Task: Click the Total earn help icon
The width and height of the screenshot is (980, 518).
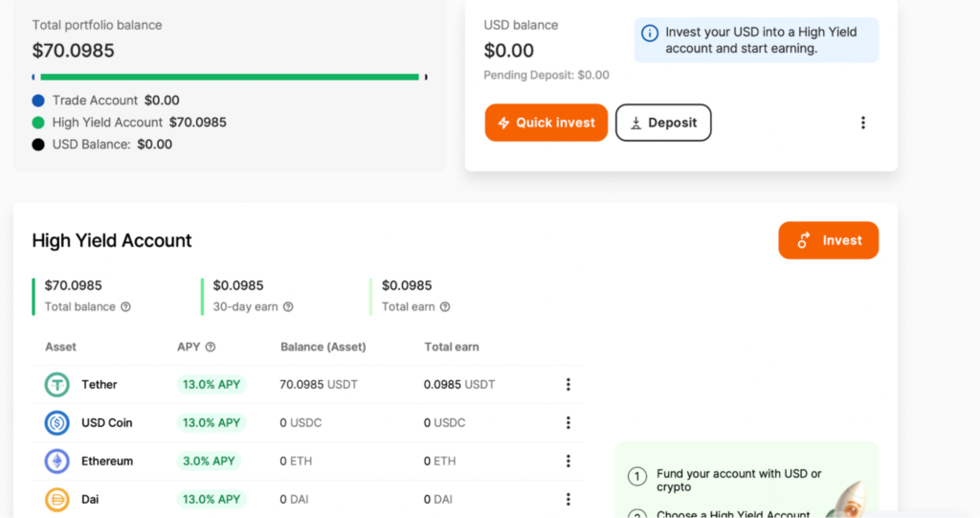Action: 445,306
